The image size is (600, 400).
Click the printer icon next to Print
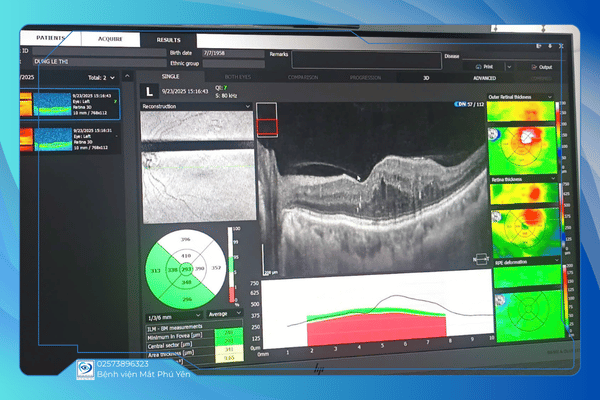479,66
